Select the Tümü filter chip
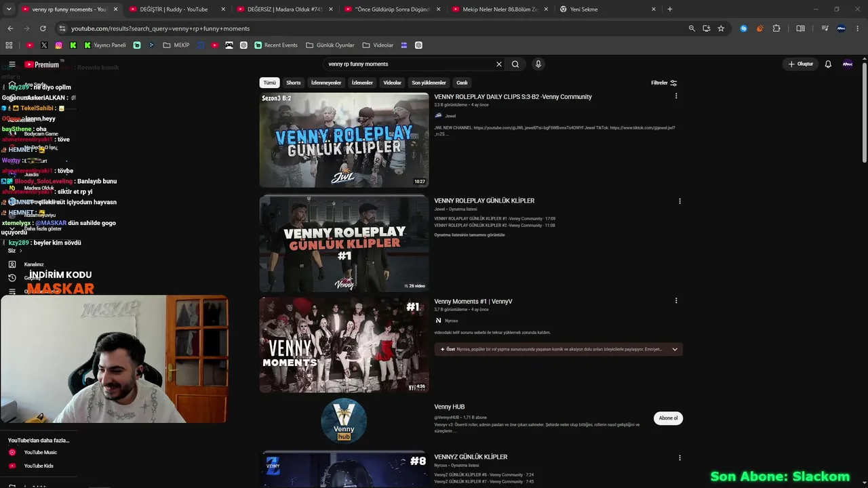 tap(270, 83)
